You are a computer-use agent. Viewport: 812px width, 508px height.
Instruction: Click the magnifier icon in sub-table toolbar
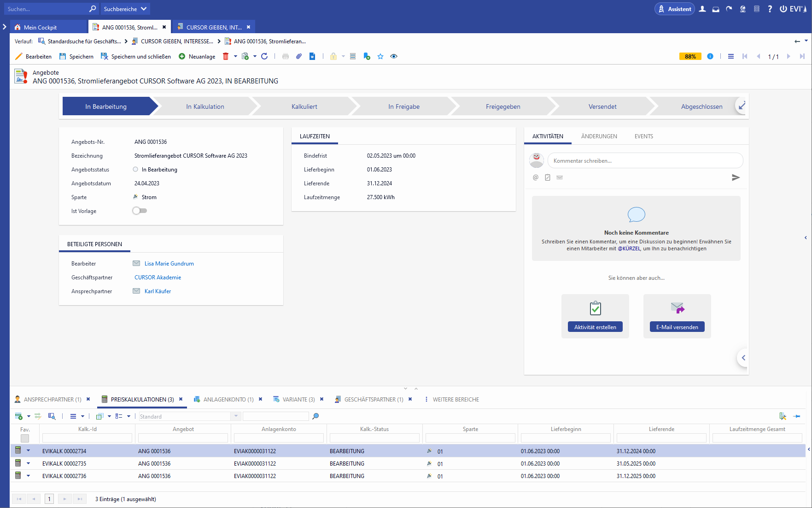tap(315, 416)
